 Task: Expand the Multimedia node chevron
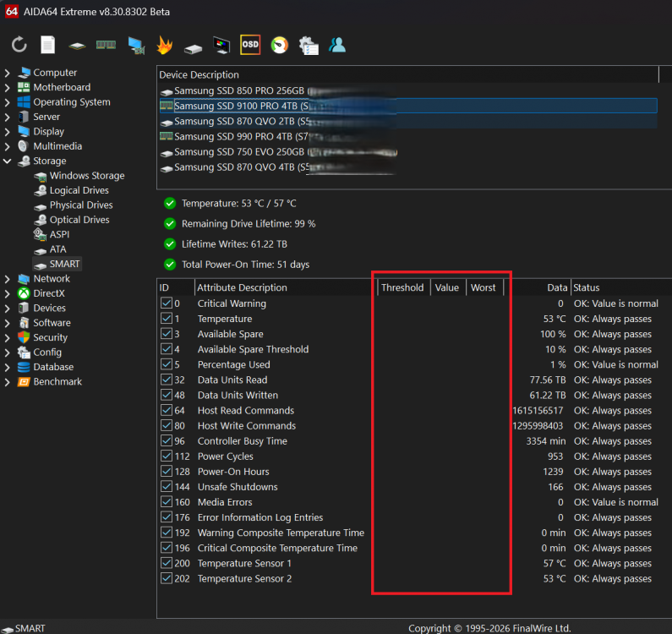click(7, 146)
